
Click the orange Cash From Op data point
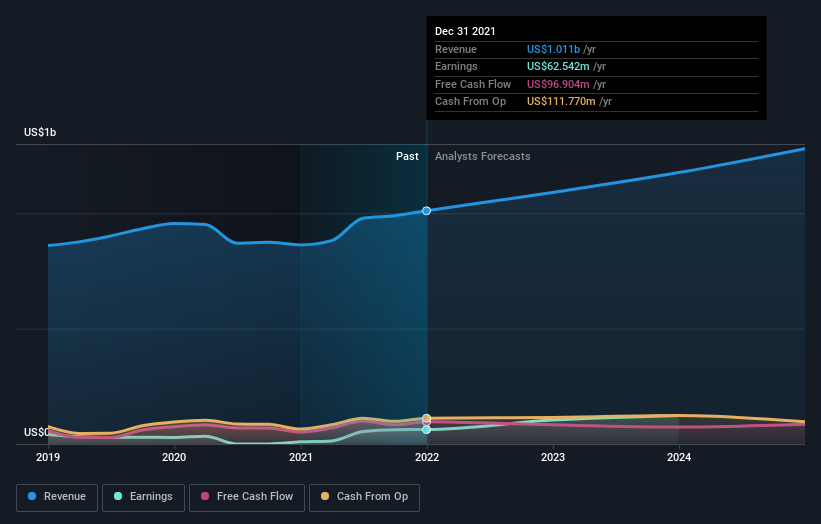427,418
